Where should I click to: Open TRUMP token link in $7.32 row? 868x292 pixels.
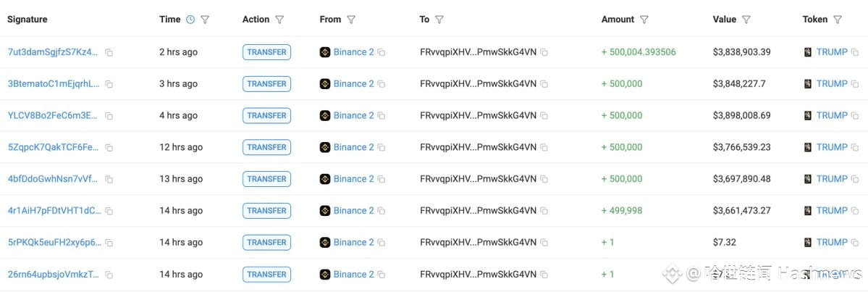tap(831, 243)
